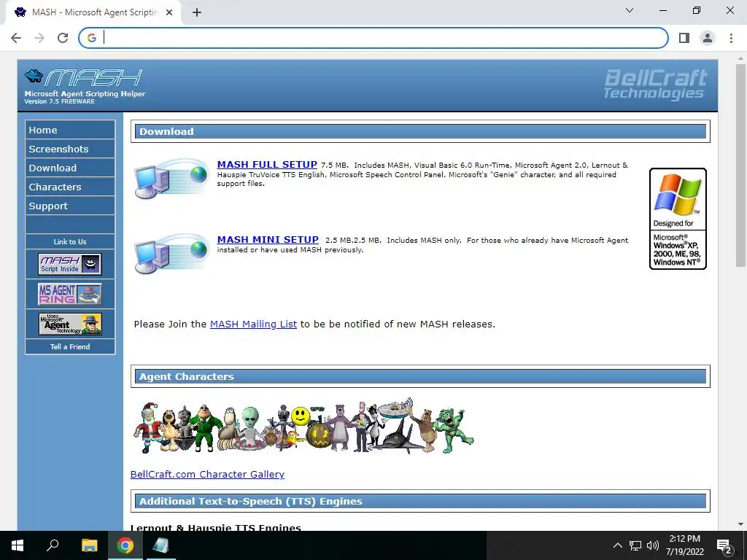Viewport: 747px width, 560px height.
Task: Select the MASH browser tab
Action: point(93,13)
